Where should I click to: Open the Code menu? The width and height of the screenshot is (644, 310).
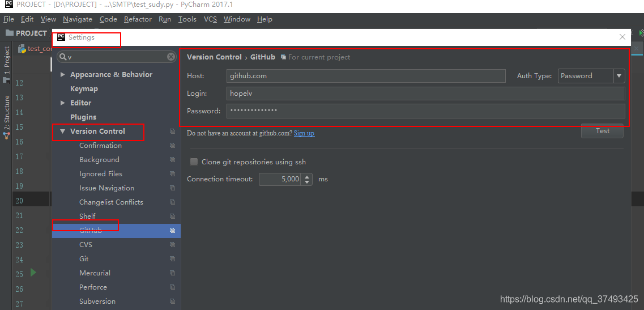click(x=108, y=19)
